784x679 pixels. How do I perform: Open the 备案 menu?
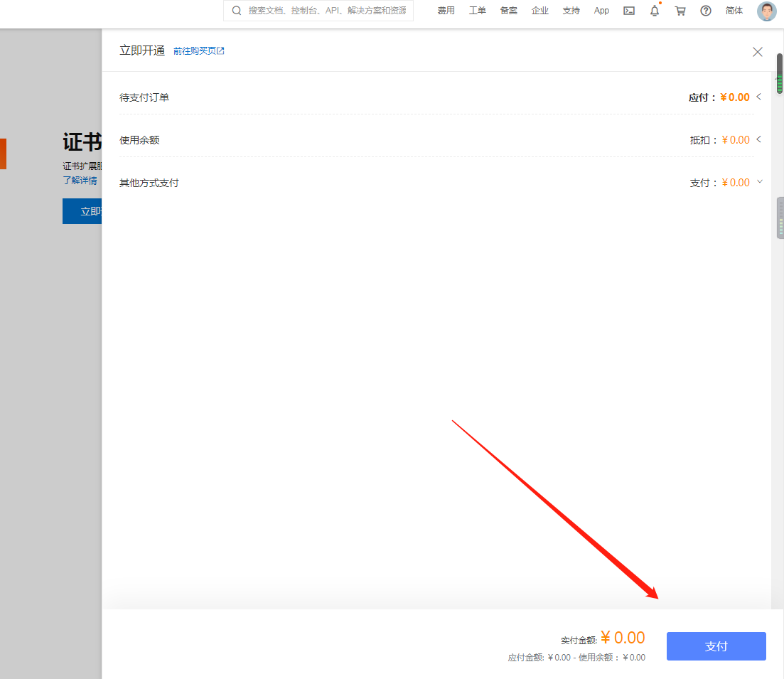click(x=509, y=11)
